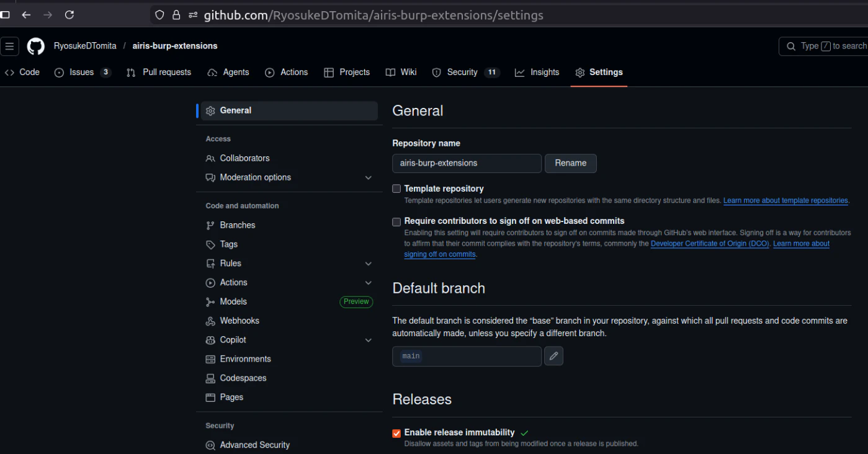Viewport: 868px width, 454px height.
Task: Click the branch icon beside Branches
Action: tap(210, 225)
